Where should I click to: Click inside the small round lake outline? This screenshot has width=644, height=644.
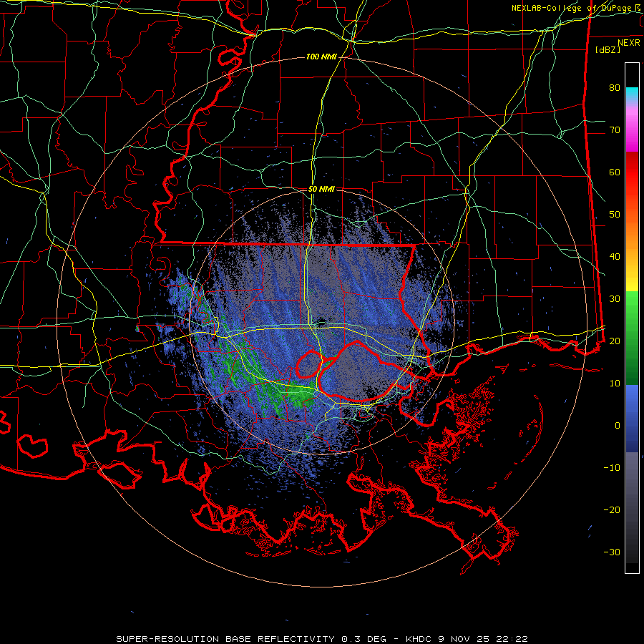point(309,364)
